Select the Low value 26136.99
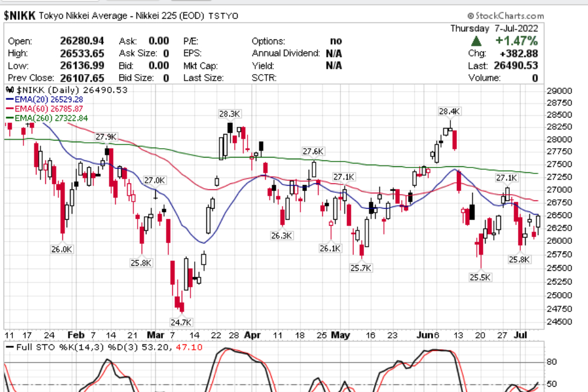 point(82,66)
